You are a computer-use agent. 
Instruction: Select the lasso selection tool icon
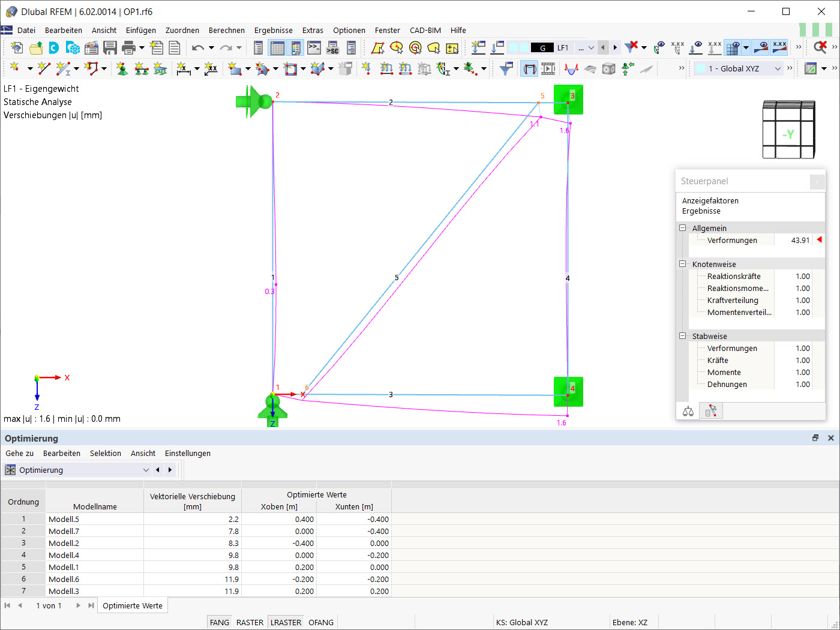(x=434, y=48)
